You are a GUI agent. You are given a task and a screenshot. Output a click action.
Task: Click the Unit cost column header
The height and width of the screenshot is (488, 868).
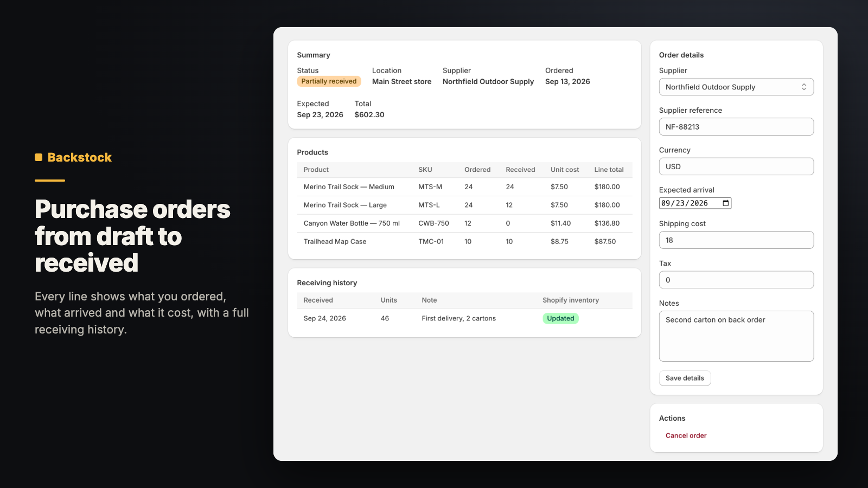pyautogui.click(x=565, y=170)
